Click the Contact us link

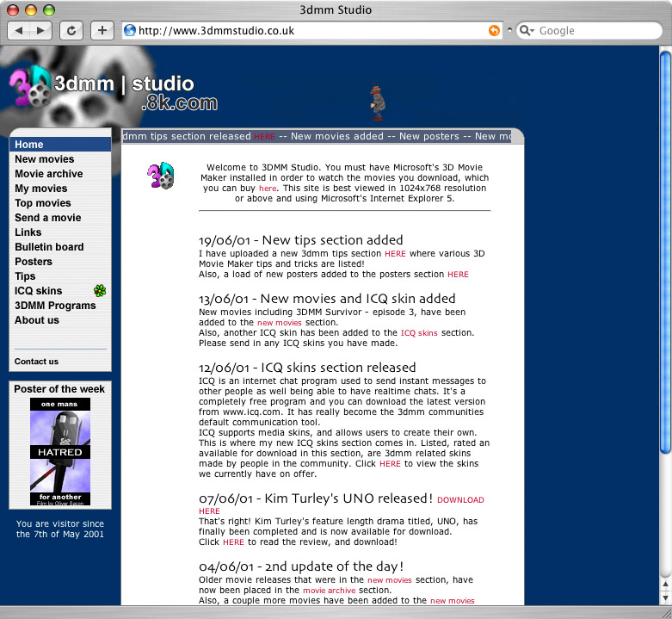[x=36, y=362]
